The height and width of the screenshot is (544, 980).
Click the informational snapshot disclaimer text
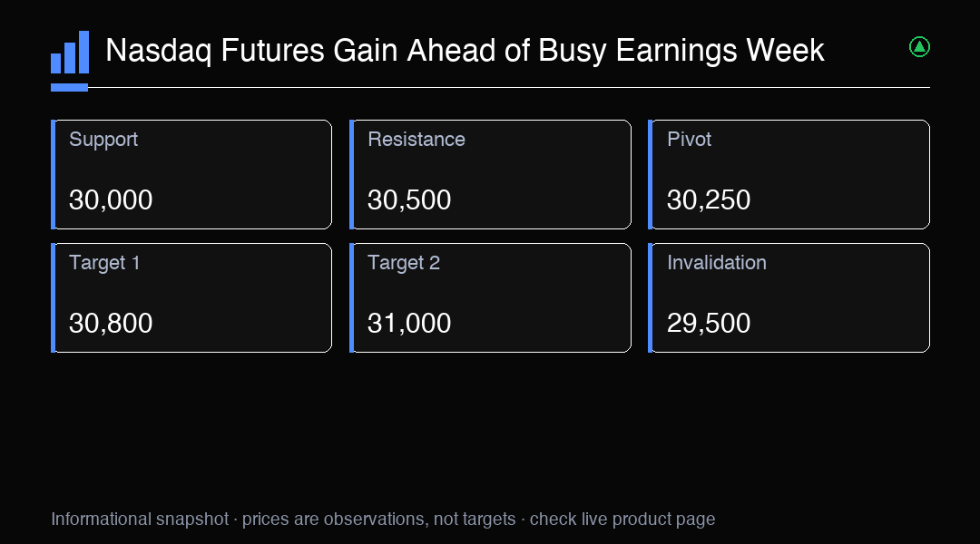coord(383,519)
